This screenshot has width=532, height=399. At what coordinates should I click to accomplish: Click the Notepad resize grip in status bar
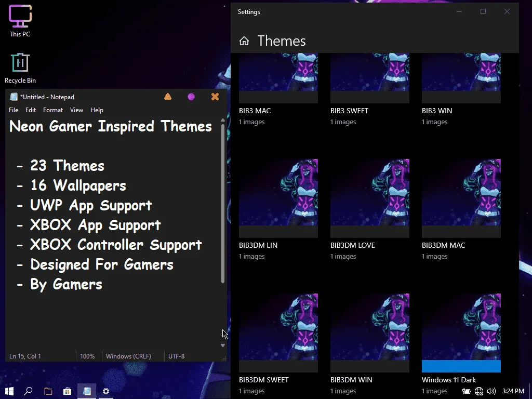[223, 358]
